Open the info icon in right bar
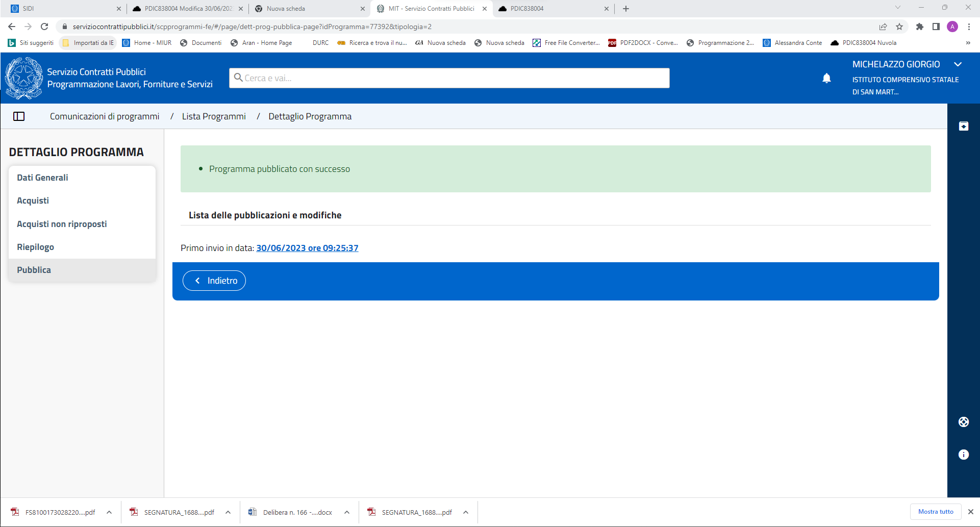 pyautogui.click(x=963, y=455)
